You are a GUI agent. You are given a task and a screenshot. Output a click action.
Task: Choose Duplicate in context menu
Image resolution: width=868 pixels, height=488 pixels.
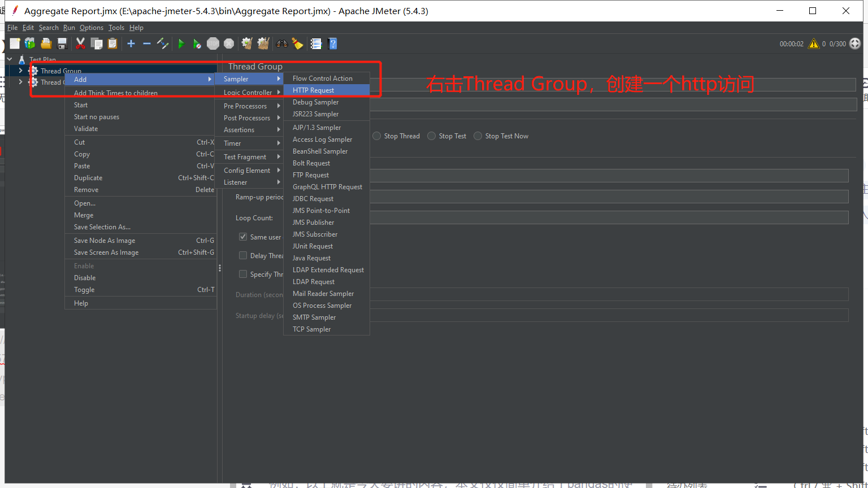[140, 178]
